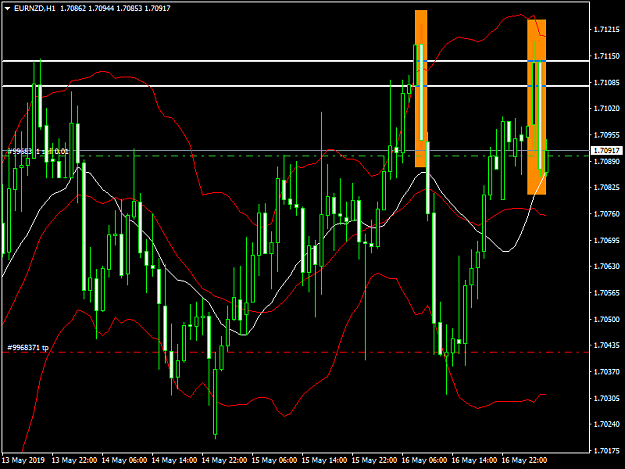The height and width of the screenshot is (469, 625).
Task: Select the #9968371 tp take-profit label
Action: [x=28, y=348]
